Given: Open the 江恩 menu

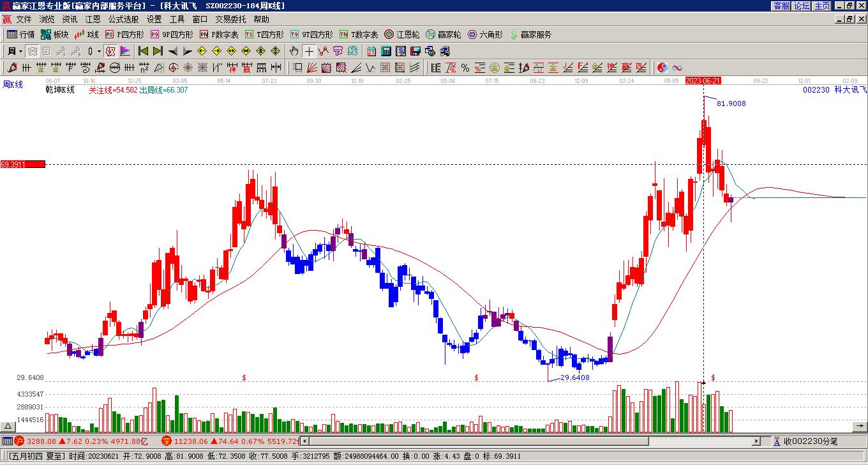Looking at the screenshot, I should click(x=93, y=20).
